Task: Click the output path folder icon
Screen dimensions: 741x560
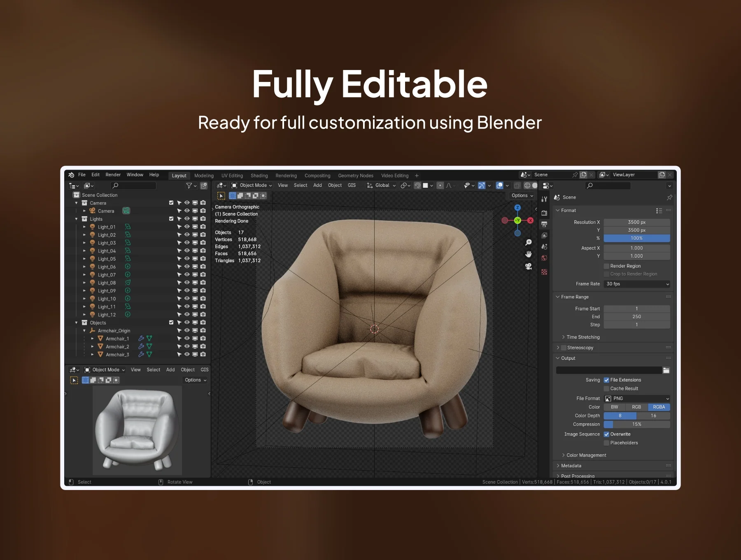Action: (x=666, y=371)
